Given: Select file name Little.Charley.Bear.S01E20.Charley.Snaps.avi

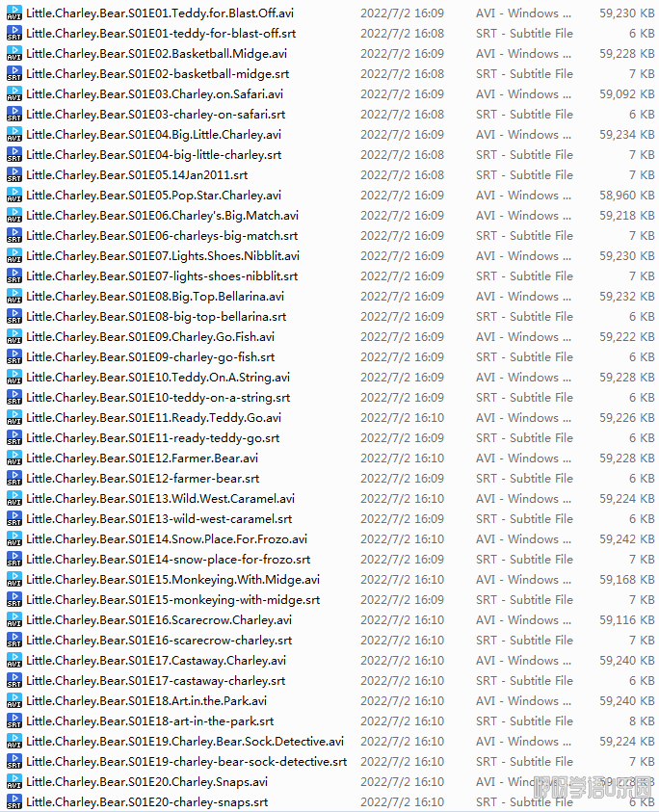Looking at the screenshot, I should pyautogui.click(x=146, y=781).
